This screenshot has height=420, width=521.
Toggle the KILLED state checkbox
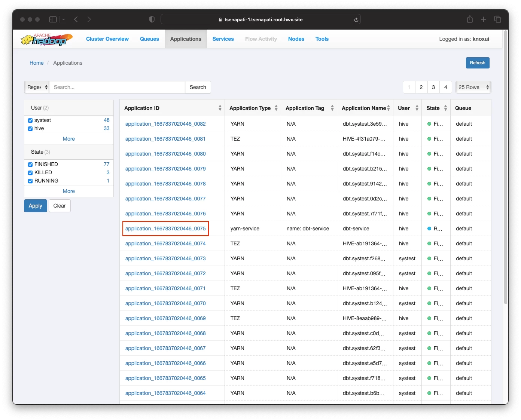[x=30, y=173]
